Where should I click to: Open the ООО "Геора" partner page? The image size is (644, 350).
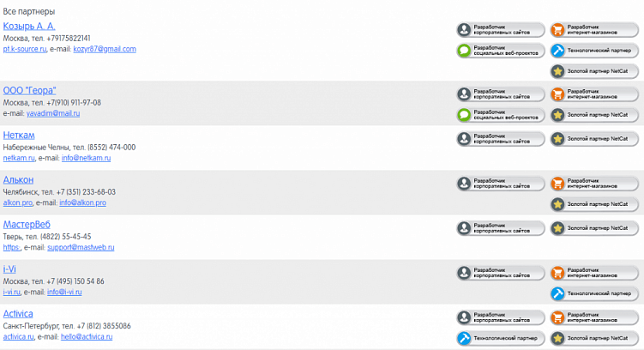click(x=30, y=90)
